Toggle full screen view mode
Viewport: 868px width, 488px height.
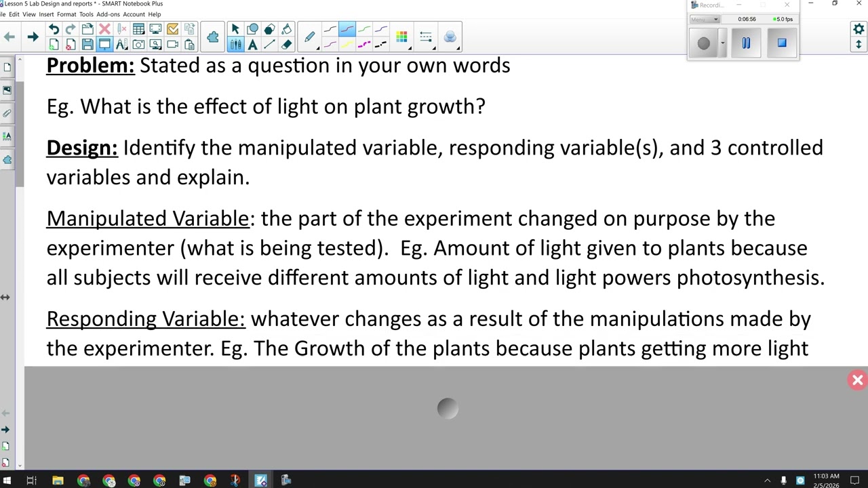155,29
